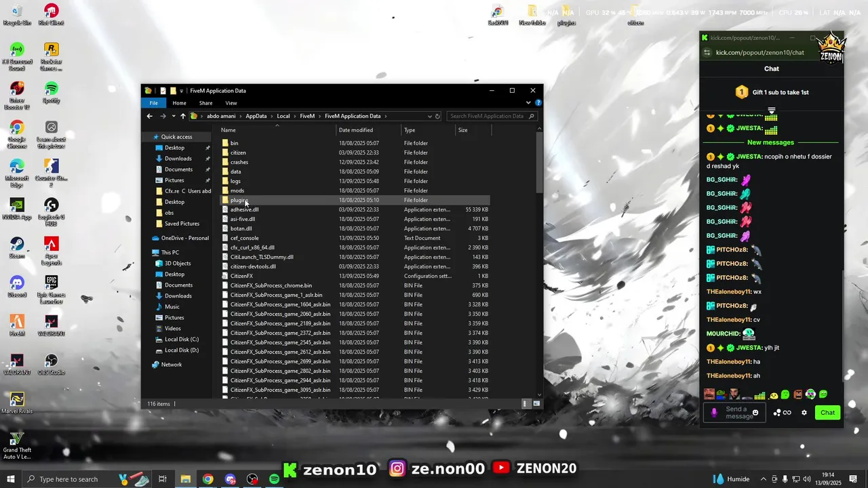Sort files by the Name column
This screenshot has height=488, width=868.
277,130
